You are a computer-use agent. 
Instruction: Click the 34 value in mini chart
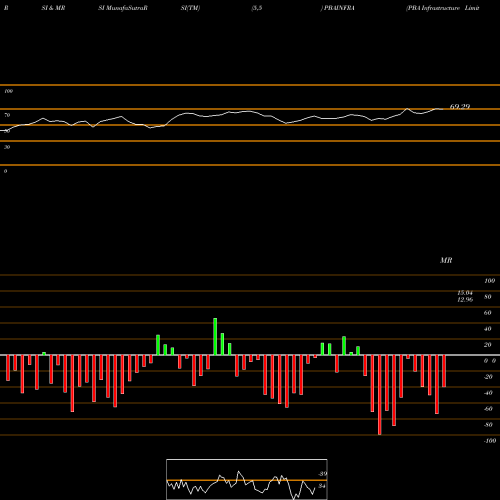[x=322, y=486]
